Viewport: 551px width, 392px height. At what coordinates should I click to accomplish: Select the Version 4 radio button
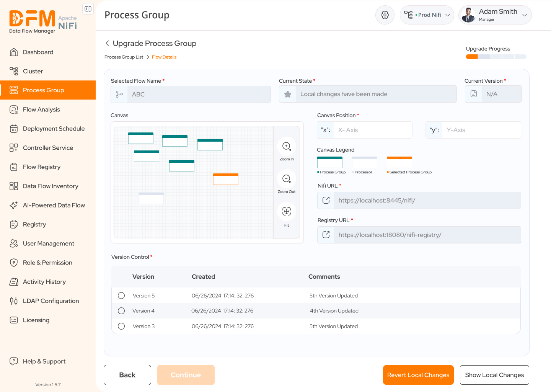pyautogui.click(x=121, y=311)
